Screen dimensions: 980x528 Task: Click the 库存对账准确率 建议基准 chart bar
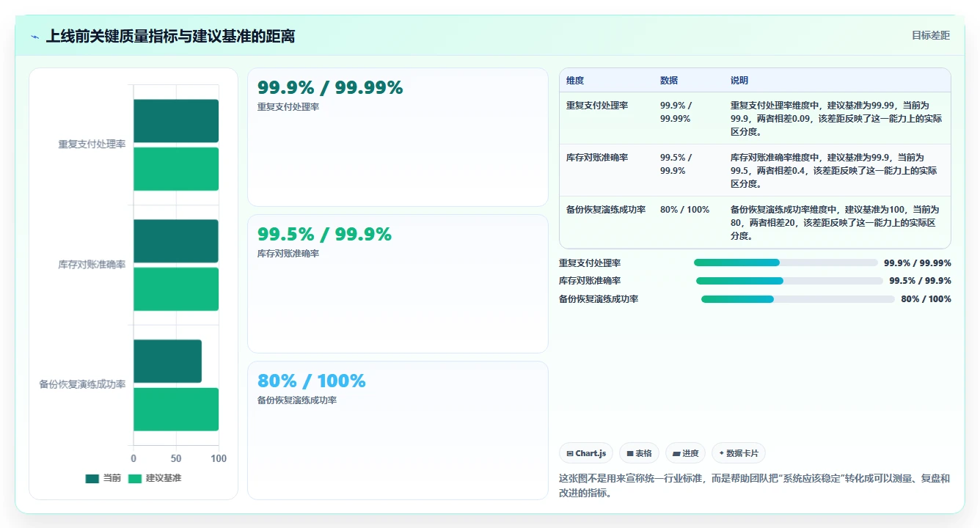[176, 289]
